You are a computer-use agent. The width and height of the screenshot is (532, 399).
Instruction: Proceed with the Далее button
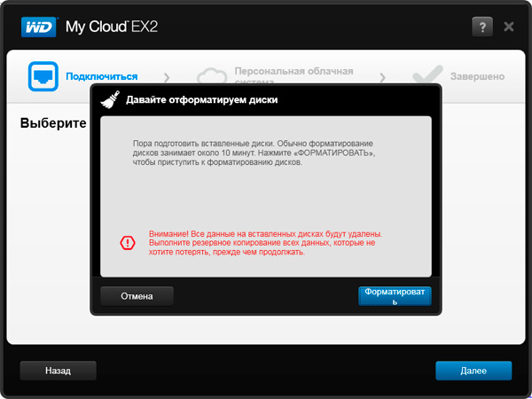click(x=473, y=370)
